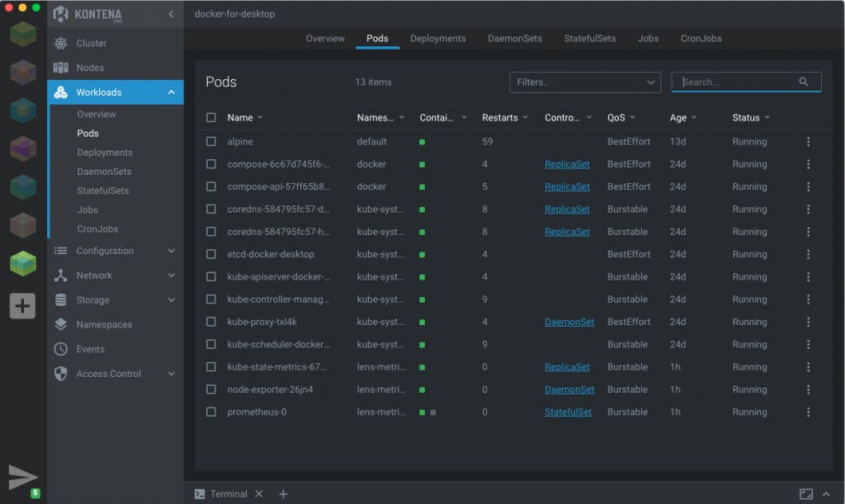845x504 pixels.
Task: Click the Events clock icon
Action: 60,349
